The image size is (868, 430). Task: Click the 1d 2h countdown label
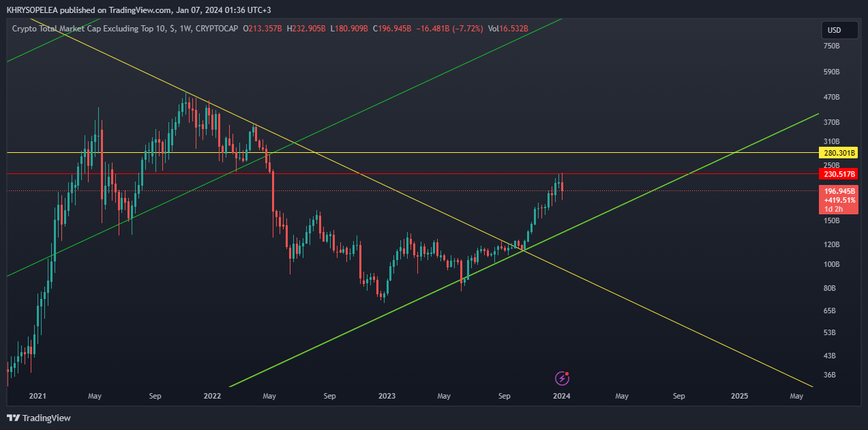coord(835,210)
